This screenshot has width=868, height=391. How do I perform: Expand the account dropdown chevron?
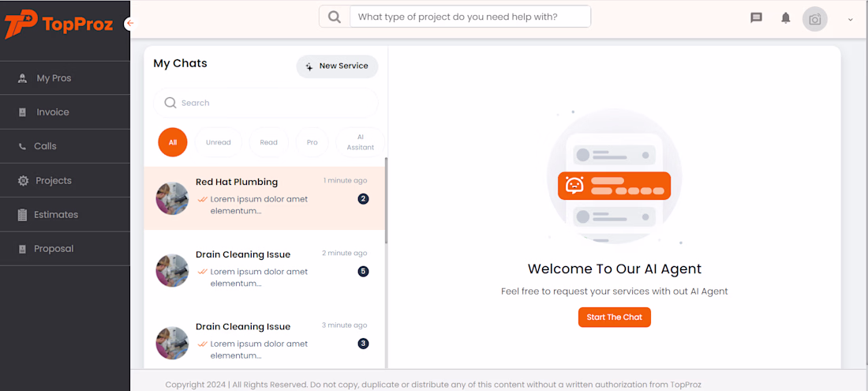pyautogui.click(x=851, y=20)
